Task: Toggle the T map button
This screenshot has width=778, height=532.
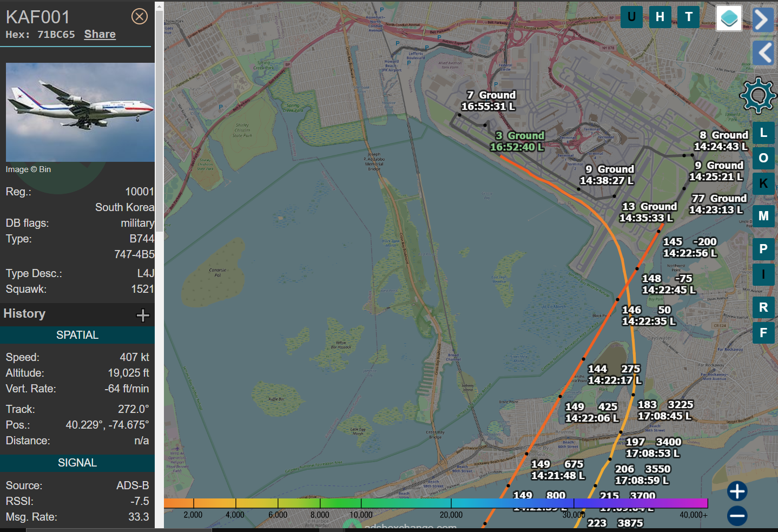Action: point(689,17)
